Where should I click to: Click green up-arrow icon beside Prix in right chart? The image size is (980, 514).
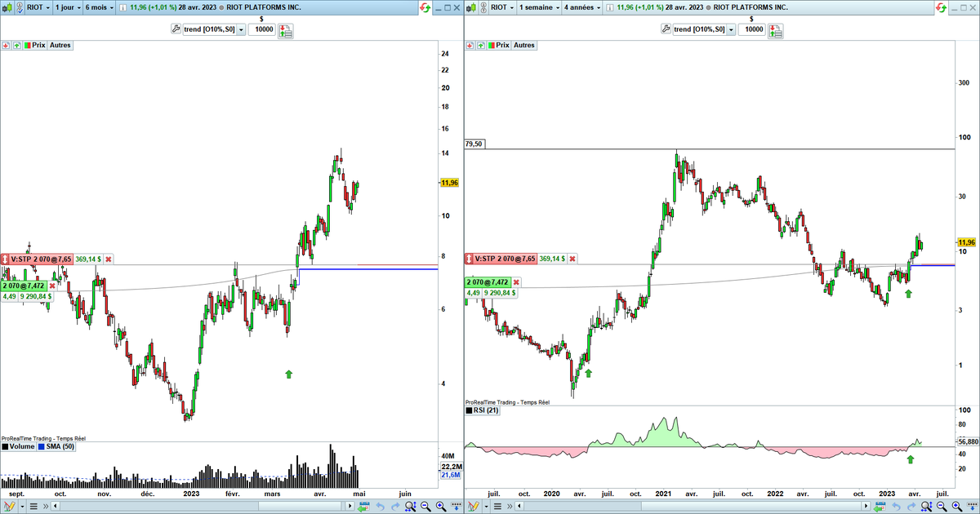click(x=481, y=45)
